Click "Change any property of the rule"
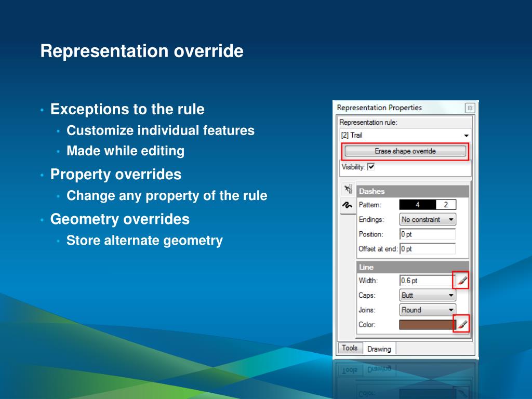Image resolution: width=532 pixels, height=399 pixels. point(167,196)
